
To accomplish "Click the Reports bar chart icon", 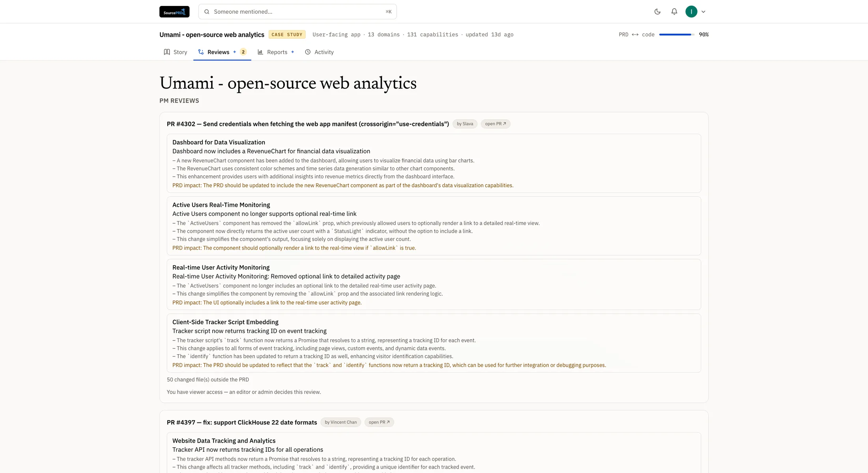I will (260, 52).
